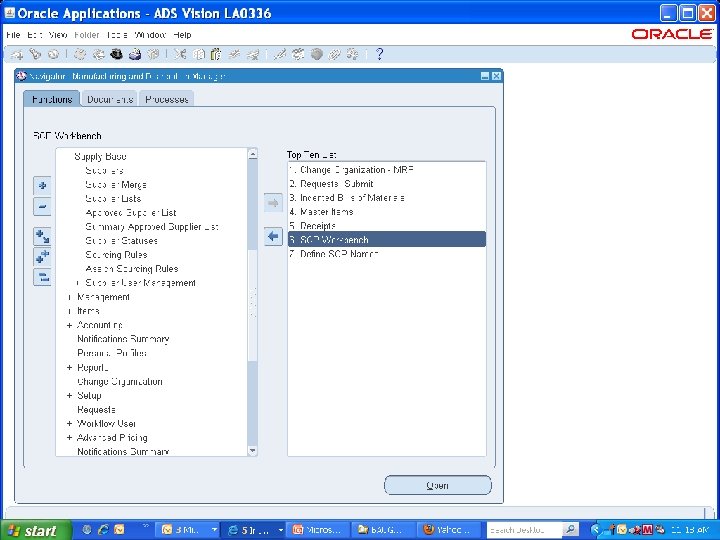The height and width of the screenshot is (540, 720).
Task: Click in the Search Desktop input field
Action: point(523,530)
